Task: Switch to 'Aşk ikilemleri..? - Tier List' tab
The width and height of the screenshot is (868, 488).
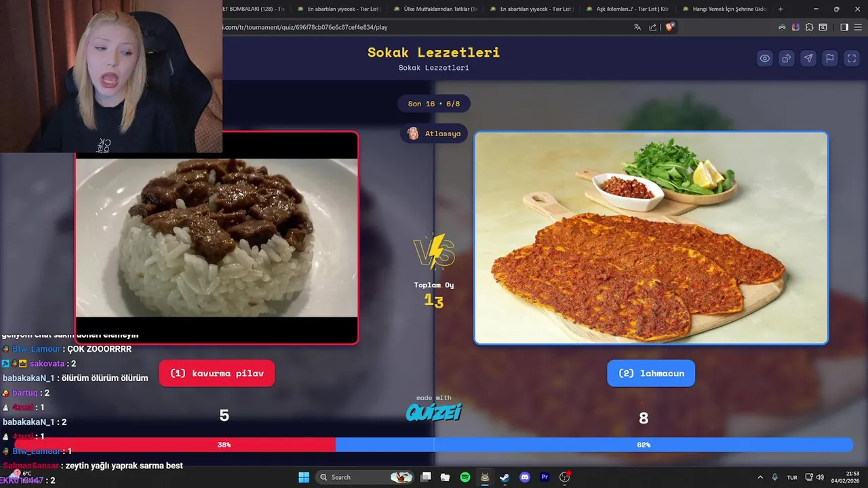Action: point(627,9)
